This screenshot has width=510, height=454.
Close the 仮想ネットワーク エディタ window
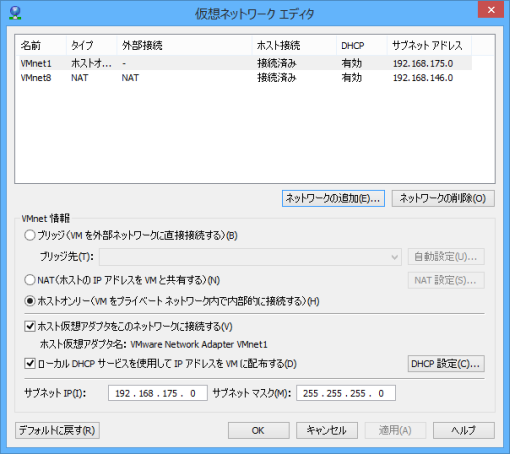click(491, 10)
